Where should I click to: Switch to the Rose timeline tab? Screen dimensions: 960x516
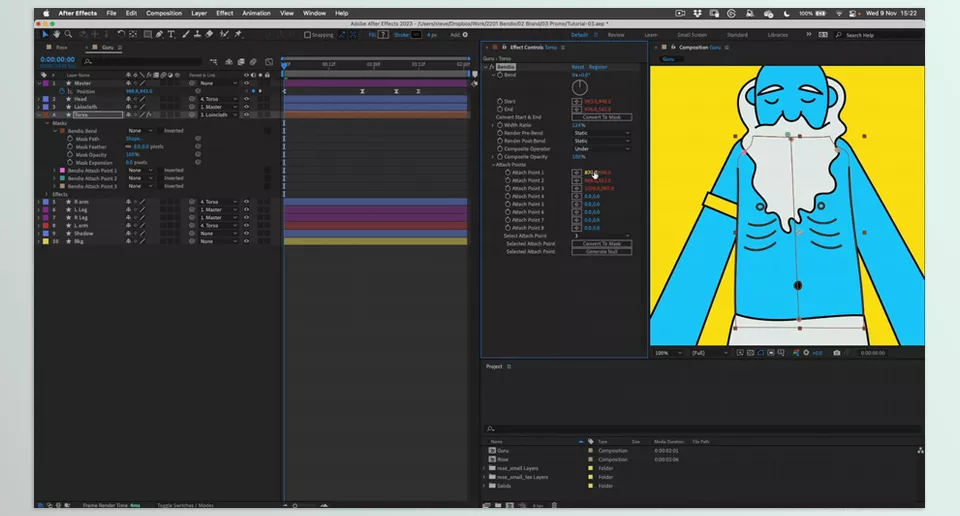click(62, 47)
